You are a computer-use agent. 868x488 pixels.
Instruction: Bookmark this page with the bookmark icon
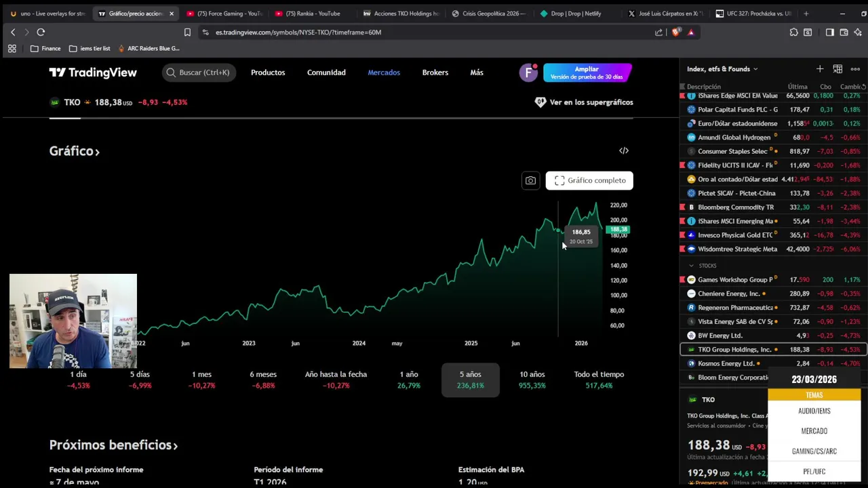[187, 32]
